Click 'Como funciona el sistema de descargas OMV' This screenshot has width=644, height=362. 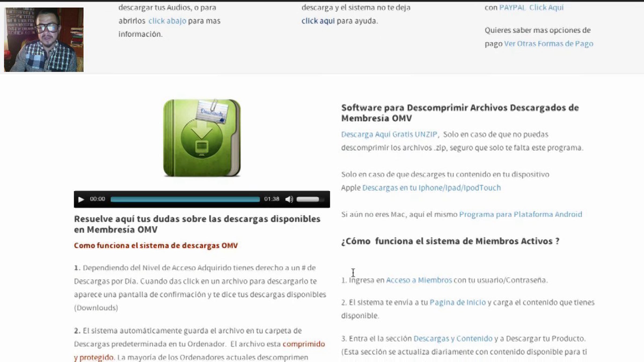[156, 246]
